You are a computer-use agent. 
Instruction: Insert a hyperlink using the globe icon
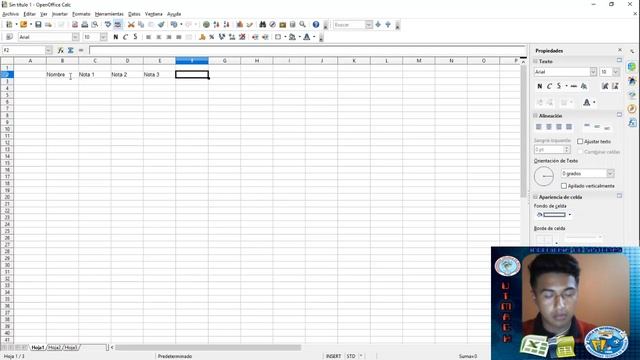click(x=206, y=24)
